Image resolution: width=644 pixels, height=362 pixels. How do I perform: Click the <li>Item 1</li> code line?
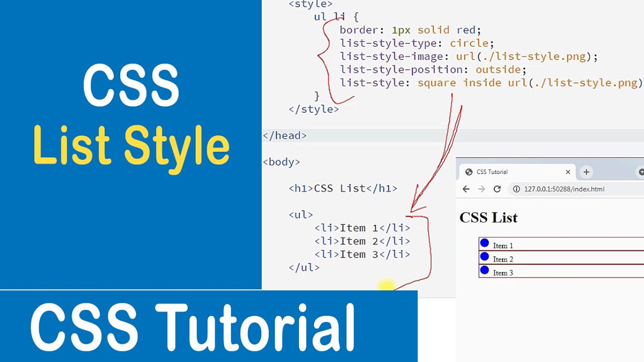362,228
